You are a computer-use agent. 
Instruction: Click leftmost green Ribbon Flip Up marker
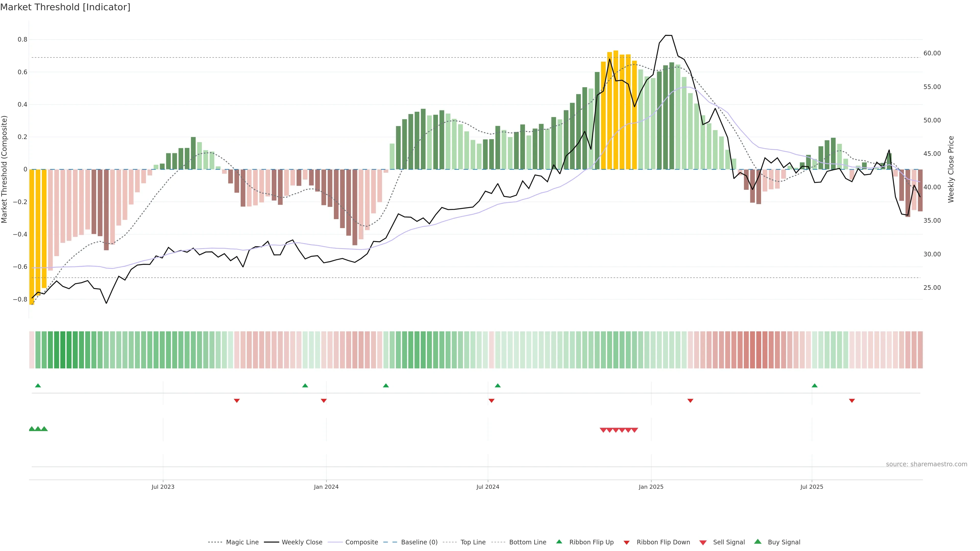pos(38,386)
